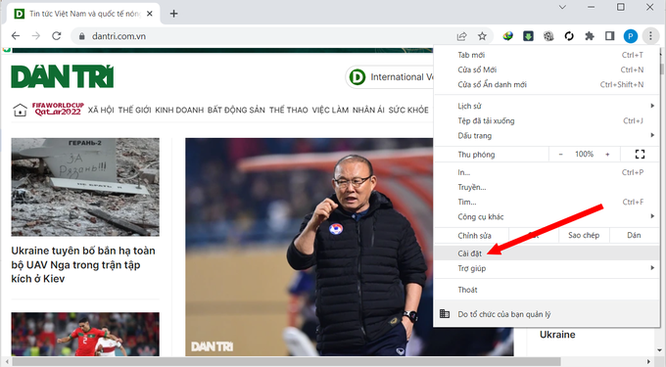Click the Dán button
Screen dimensions: 666x367
pyautogui.click(x=634, y=235)
